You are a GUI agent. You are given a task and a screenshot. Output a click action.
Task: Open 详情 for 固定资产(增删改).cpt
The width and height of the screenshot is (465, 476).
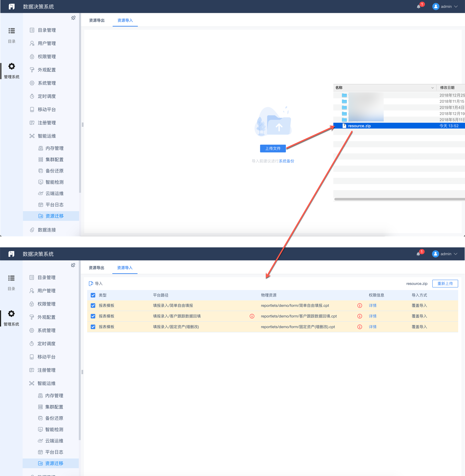click(x=373, y=327)
